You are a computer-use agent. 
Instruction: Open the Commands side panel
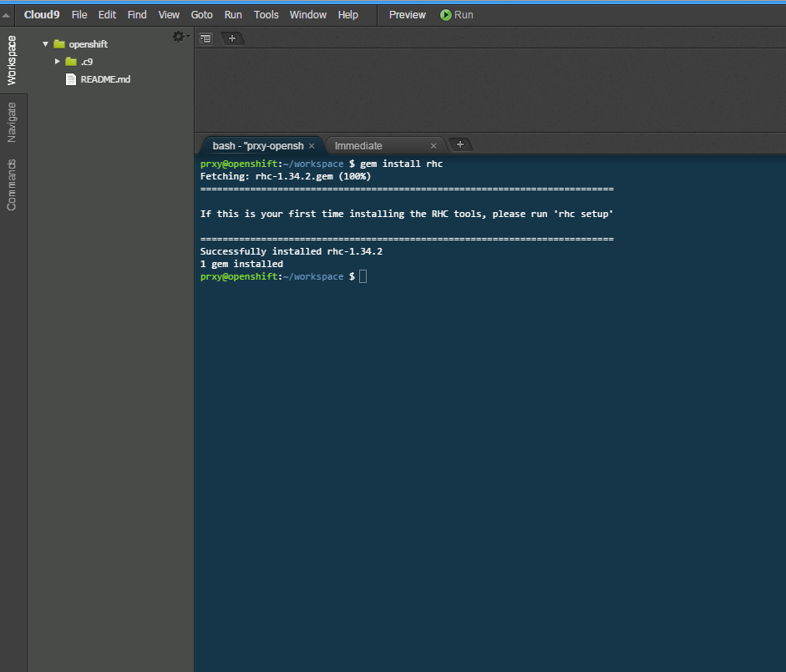[x=12, y=185]
